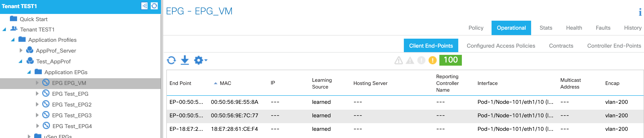Screen dimensions: 644x138
Task: Expand the AppProf_Server tree node
Action: pyautogui.click(x=21, y=51)
